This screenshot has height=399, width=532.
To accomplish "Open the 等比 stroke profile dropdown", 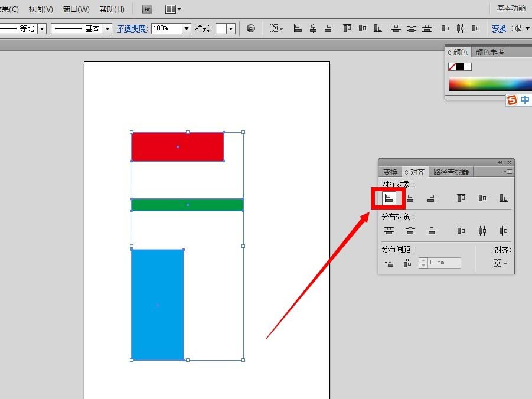I will click(x=42, y=28).
